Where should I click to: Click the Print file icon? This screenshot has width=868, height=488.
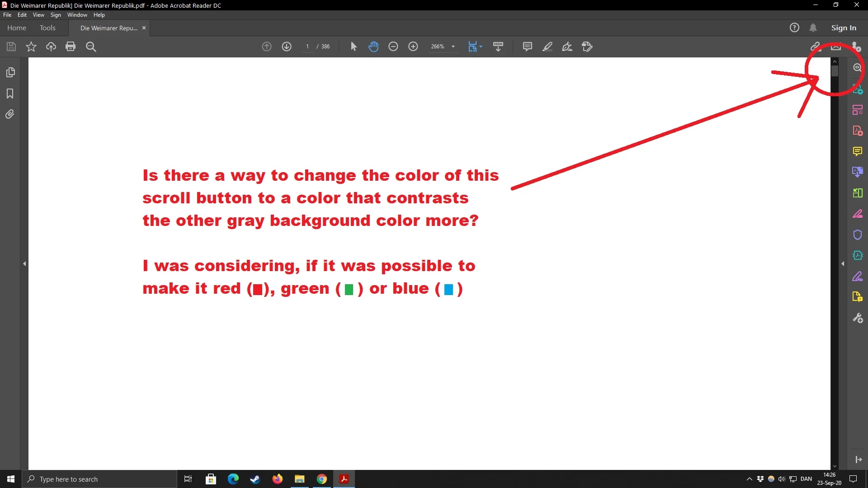click(x=71, y=47)
